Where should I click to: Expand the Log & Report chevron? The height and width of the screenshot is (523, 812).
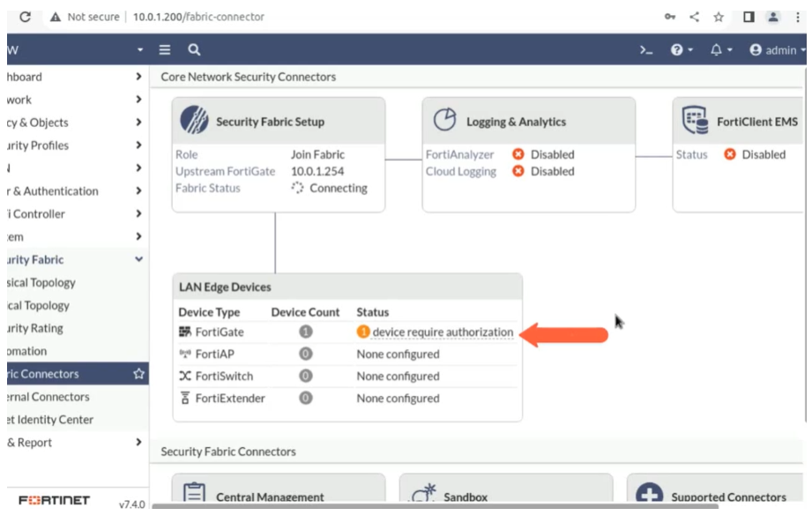click(x=138, y=442)
